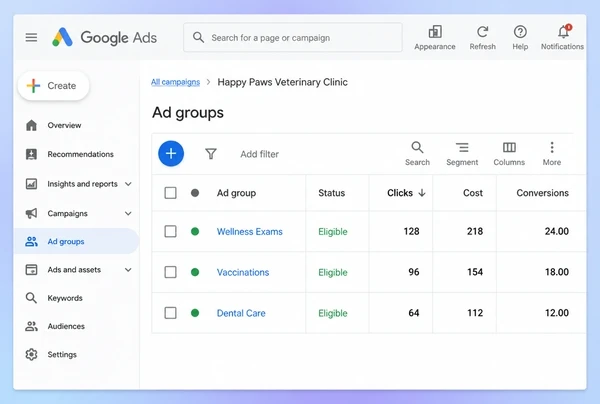This screenshot has width=600, height=404.
Task: Toggle green status dot for Dental Care
Action: (195, 313)
